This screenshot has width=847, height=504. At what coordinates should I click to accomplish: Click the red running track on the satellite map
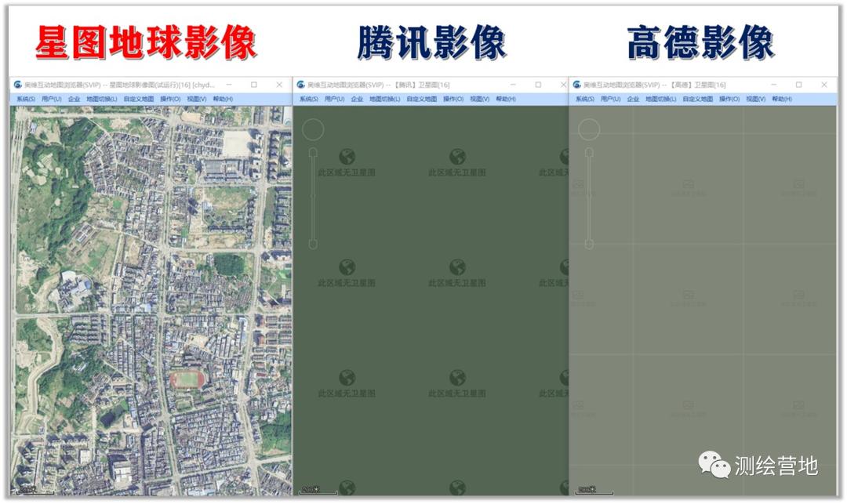(x=189, y=380)
